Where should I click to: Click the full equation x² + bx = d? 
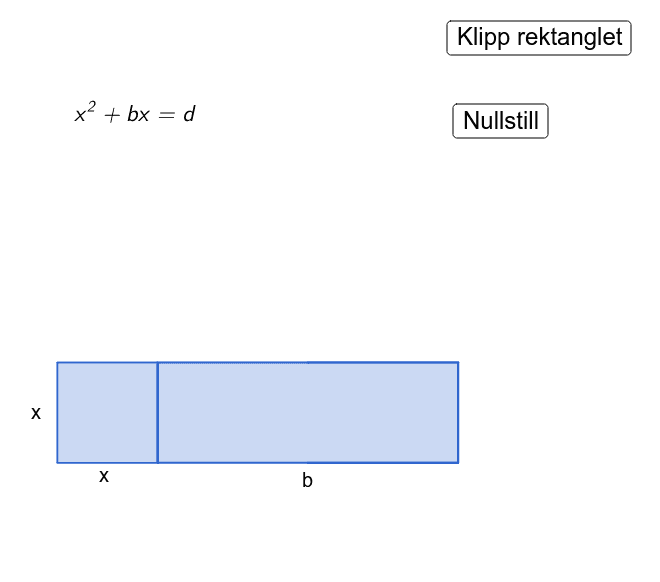(x=135, y=114)
